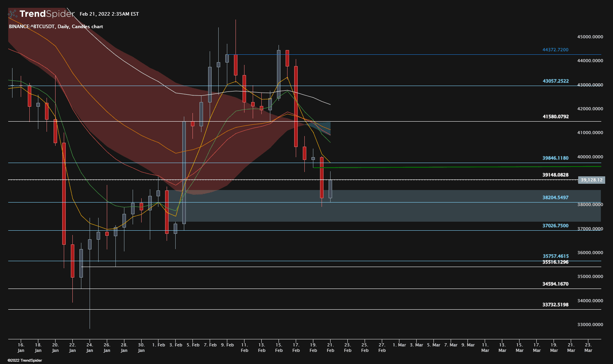The width and height of the screenshot is (613, 364).
Task: Toggle the horizontal blue line near 40000
Action: click(430, 163)
